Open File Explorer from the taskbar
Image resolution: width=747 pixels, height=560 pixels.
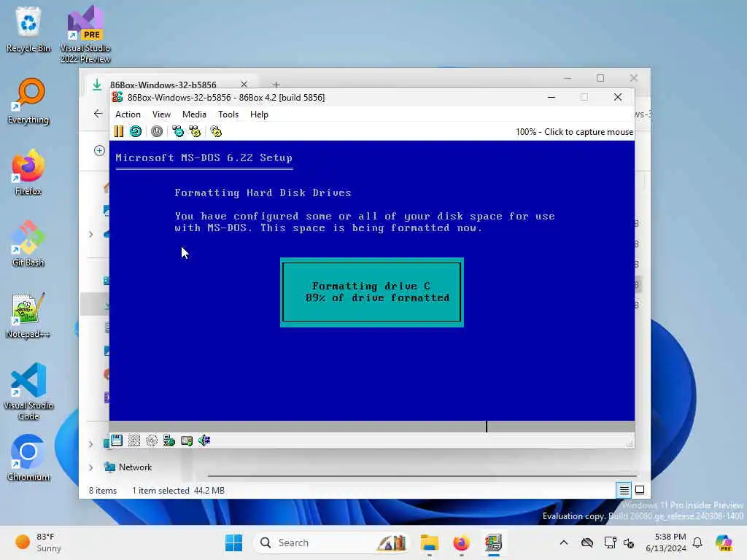coord(429,542)
